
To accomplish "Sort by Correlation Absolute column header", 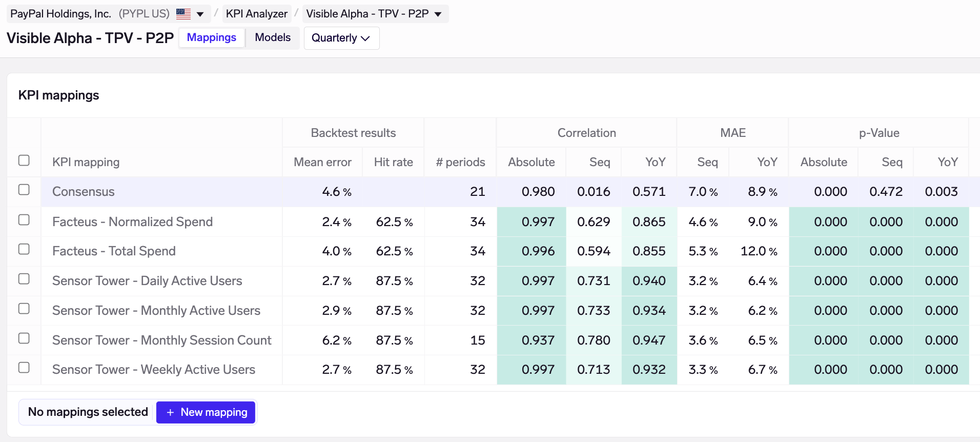I will coord(532,162).
